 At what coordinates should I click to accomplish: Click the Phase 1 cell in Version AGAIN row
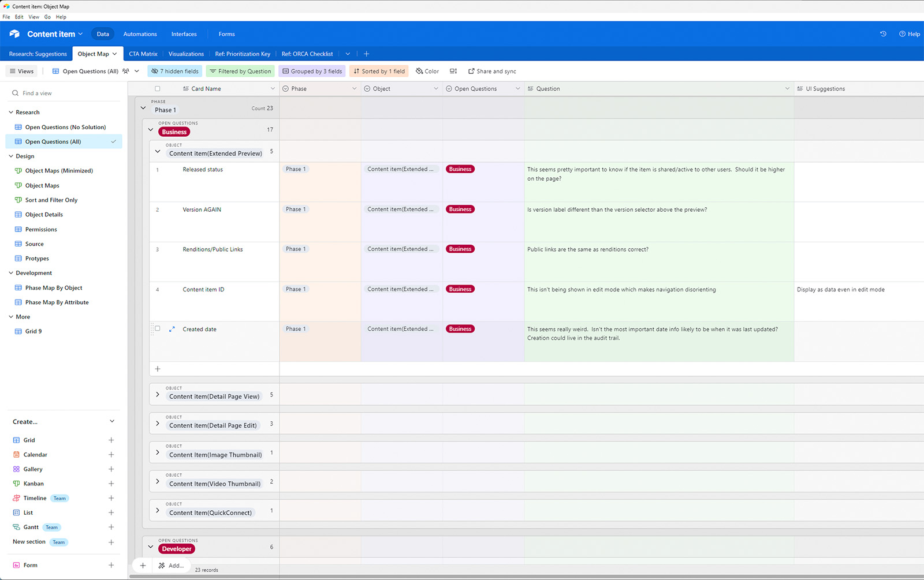pos(321,222)
